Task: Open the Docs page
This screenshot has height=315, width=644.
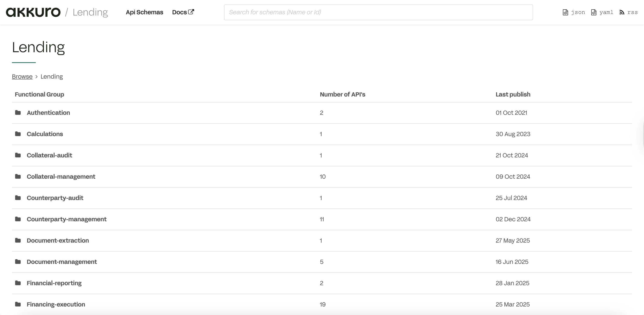Action: (180, 12)
